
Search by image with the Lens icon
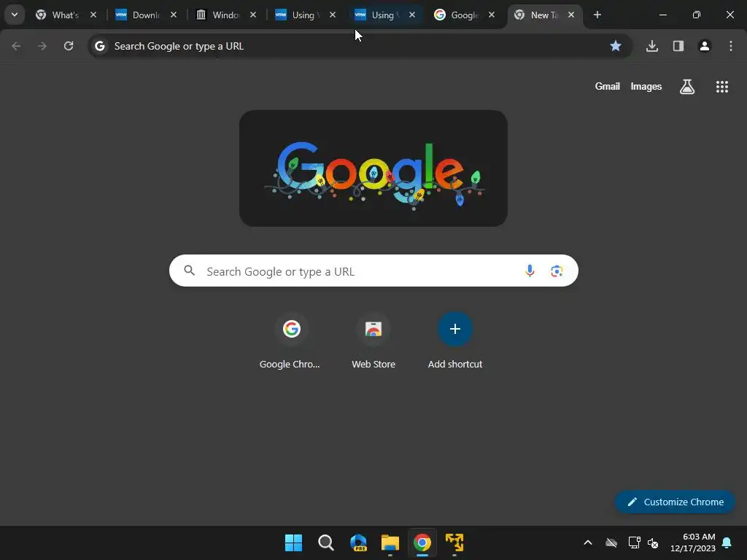click(x=557, y=271)
